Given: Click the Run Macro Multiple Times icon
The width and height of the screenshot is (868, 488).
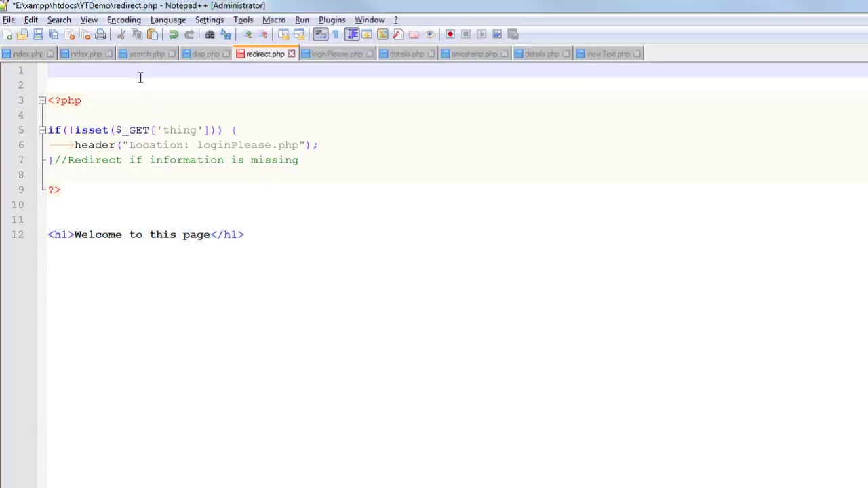Looking at the screenshot, I should pos(496,35).
